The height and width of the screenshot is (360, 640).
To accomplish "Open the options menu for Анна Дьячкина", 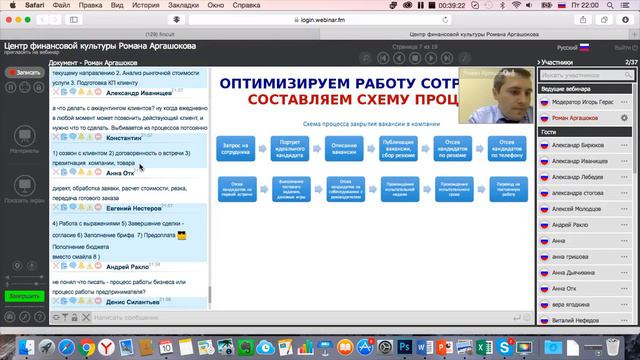I will [624, 273].
